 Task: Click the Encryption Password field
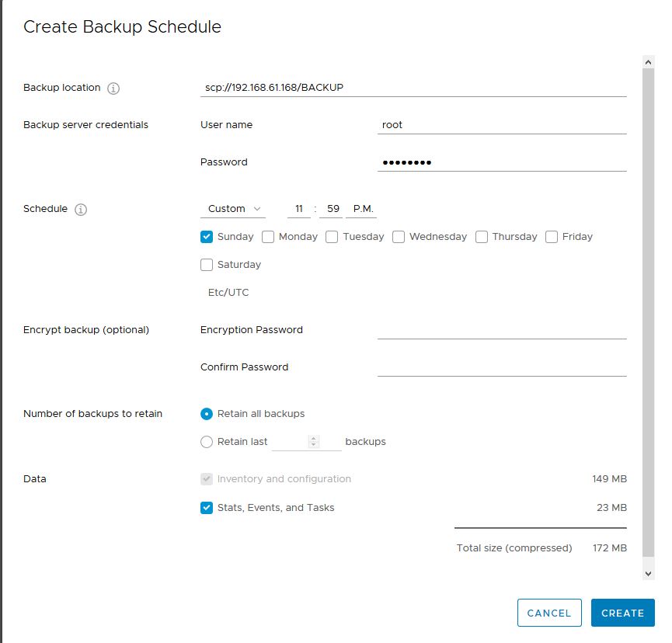click(502, 330)
